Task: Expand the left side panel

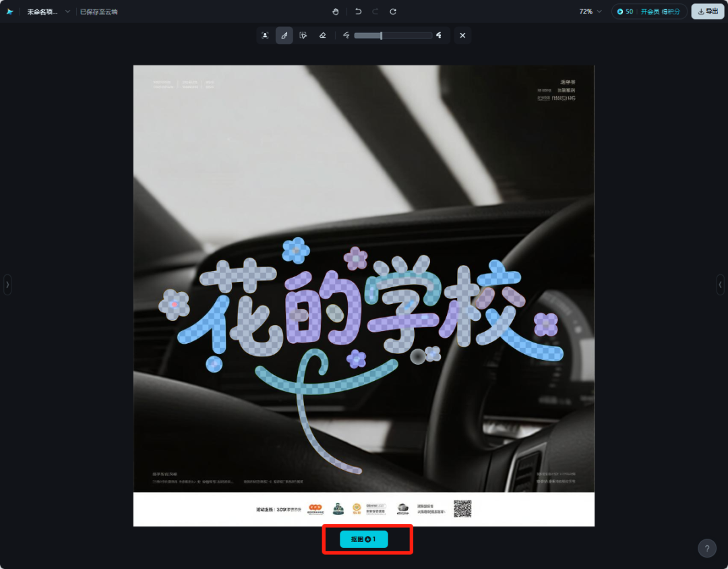Action: click(7, 284)
